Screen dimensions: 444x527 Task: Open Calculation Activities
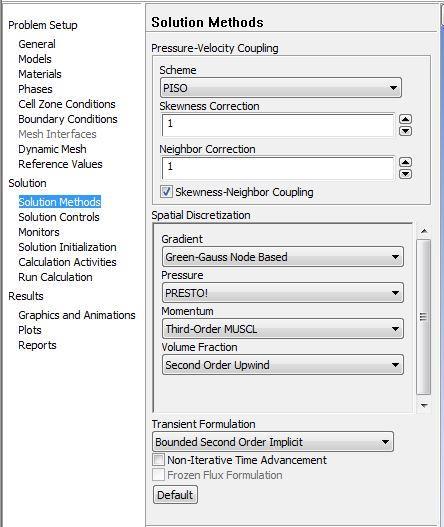point(68,262)
